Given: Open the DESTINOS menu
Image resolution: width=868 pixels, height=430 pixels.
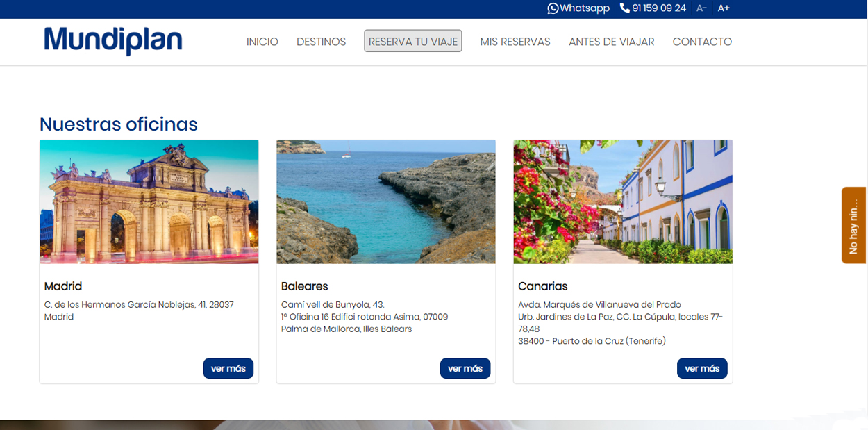Looking at the screenshot, I should point(321,42).
